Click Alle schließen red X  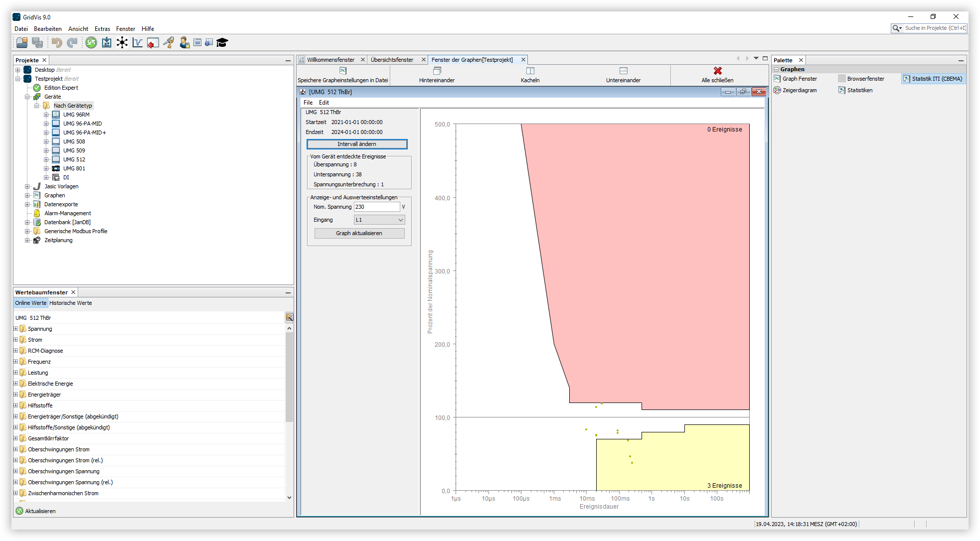pos(718,75)
